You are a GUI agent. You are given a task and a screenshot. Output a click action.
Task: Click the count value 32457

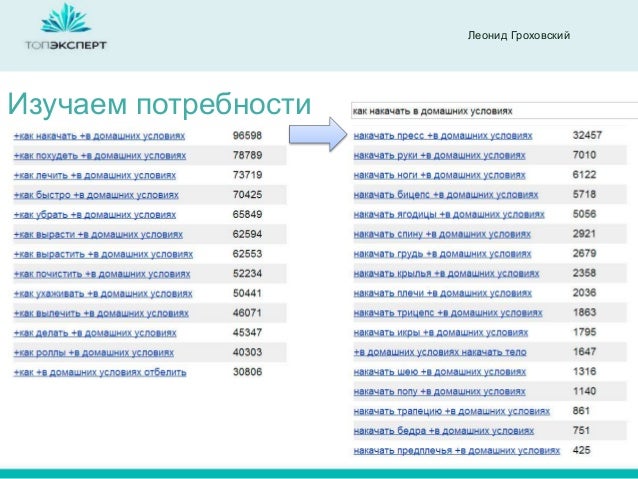[587, 135]
